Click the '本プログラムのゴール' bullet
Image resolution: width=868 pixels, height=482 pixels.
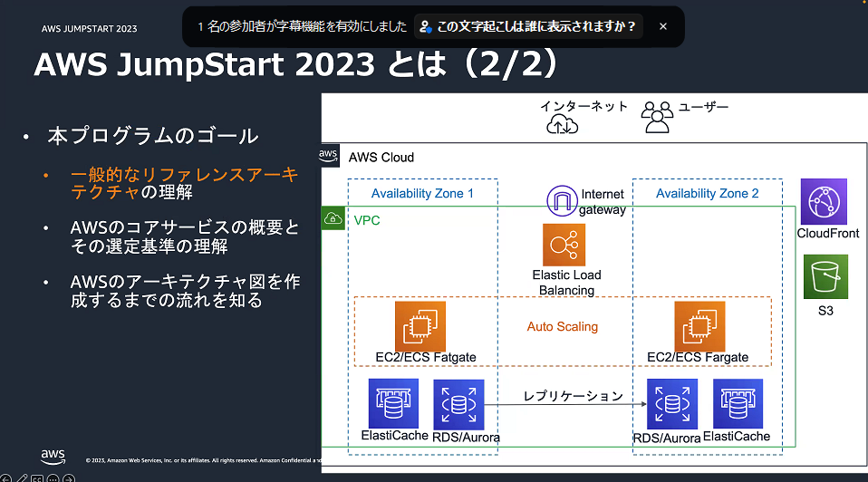(x=153, y=136)
